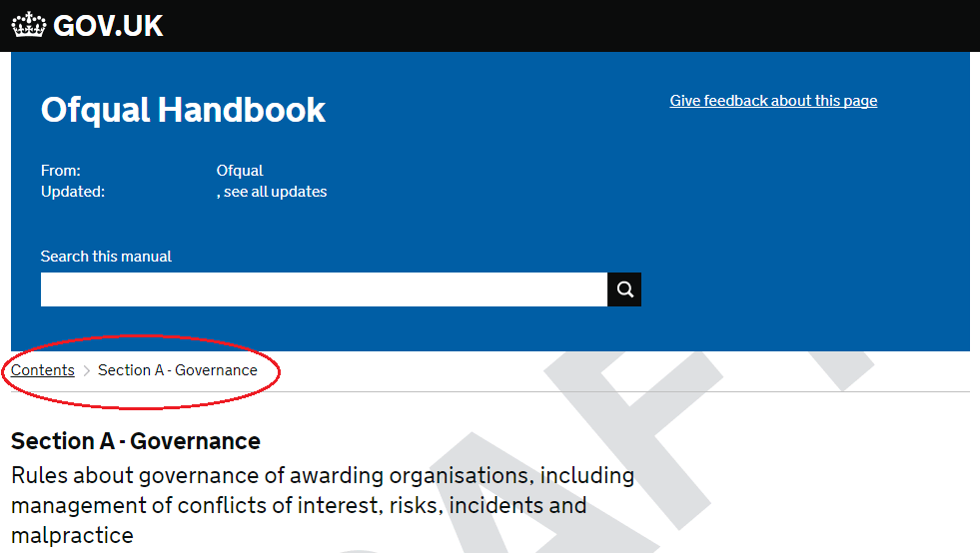Screen dimensions: 980x553
Task: Click the governance rules description paragraph
Action: click(x=322, y=505)
